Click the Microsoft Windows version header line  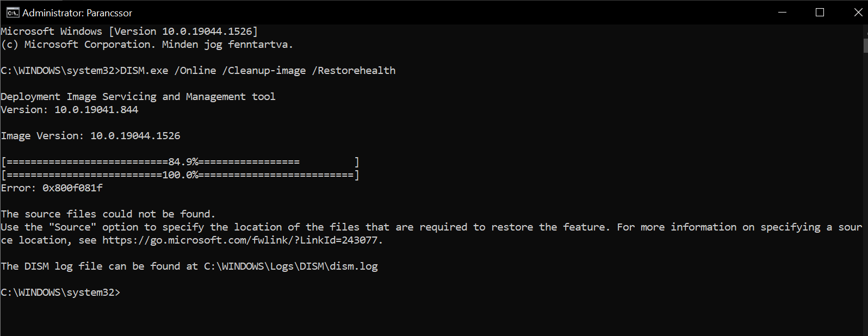(x=129, y=32)
